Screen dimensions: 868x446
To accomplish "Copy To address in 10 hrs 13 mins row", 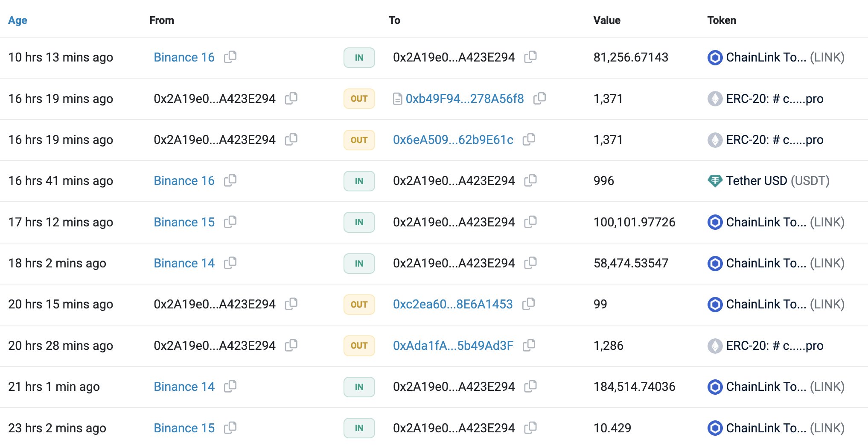I will [x=530, y=57].
